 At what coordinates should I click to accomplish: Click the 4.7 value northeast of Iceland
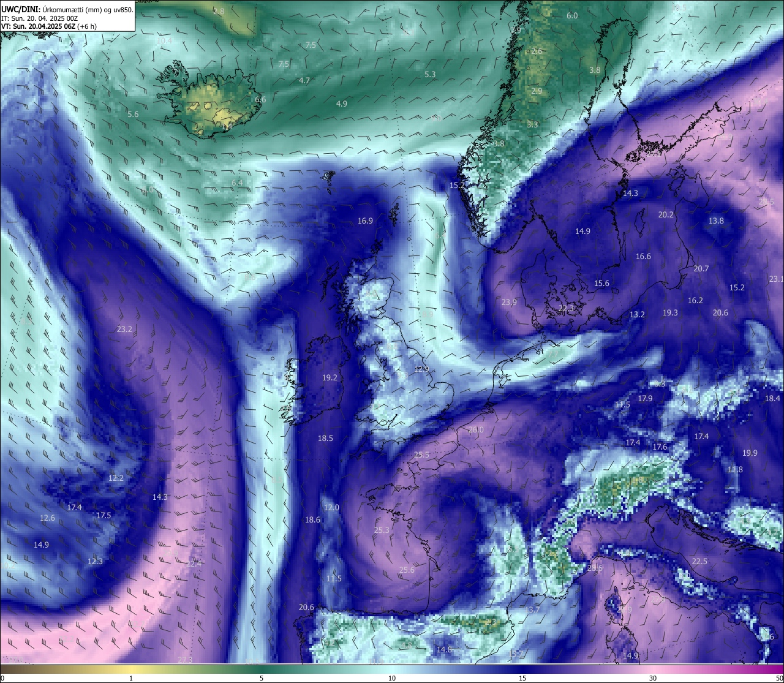[x=304, y=80]
